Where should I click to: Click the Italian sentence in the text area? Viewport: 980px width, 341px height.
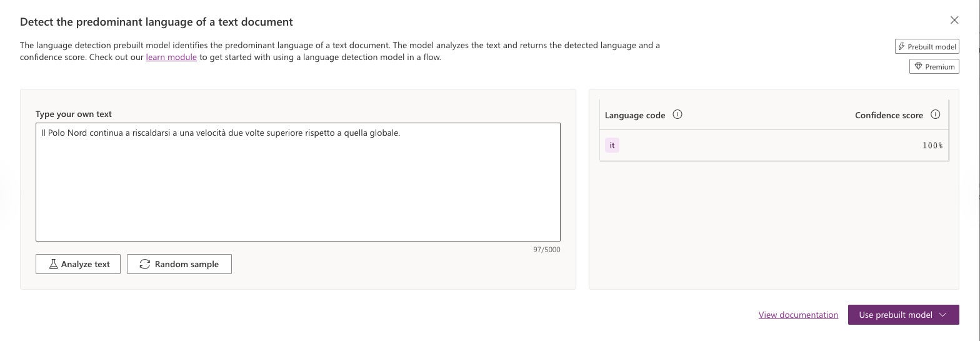point(221,133)
